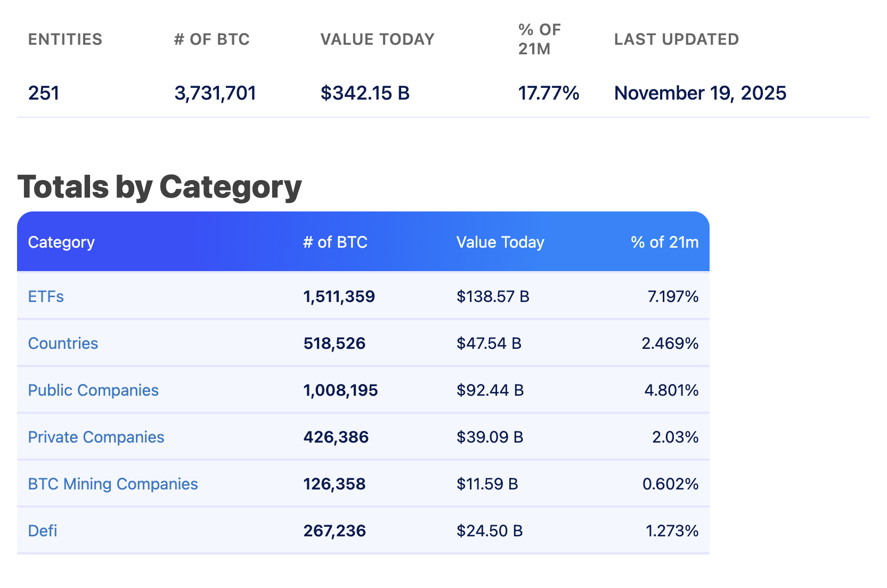This screenshot has width=887, height=588.
Task: Sort table by the # of BTC column
Action: (x=335, y=242)
